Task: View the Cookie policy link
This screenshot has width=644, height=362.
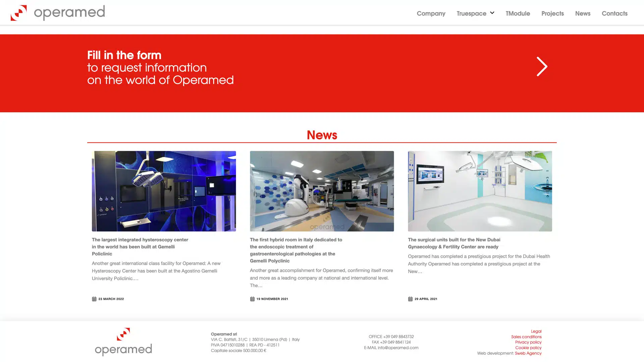Action: point(528,348)
